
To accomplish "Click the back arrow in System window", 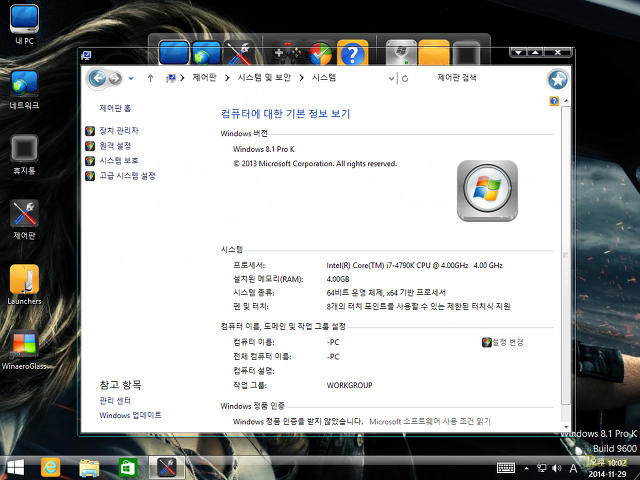I will (x=98, y=78).
